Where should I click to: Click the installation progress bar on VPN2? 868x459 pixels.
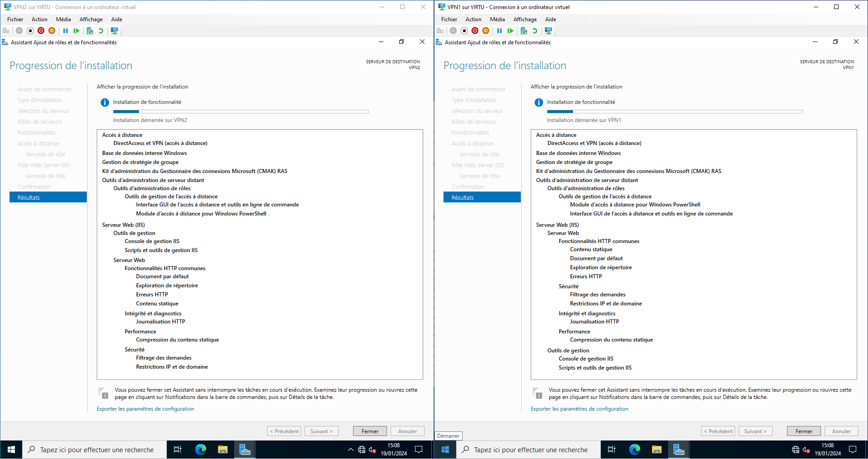click(241, 112)
